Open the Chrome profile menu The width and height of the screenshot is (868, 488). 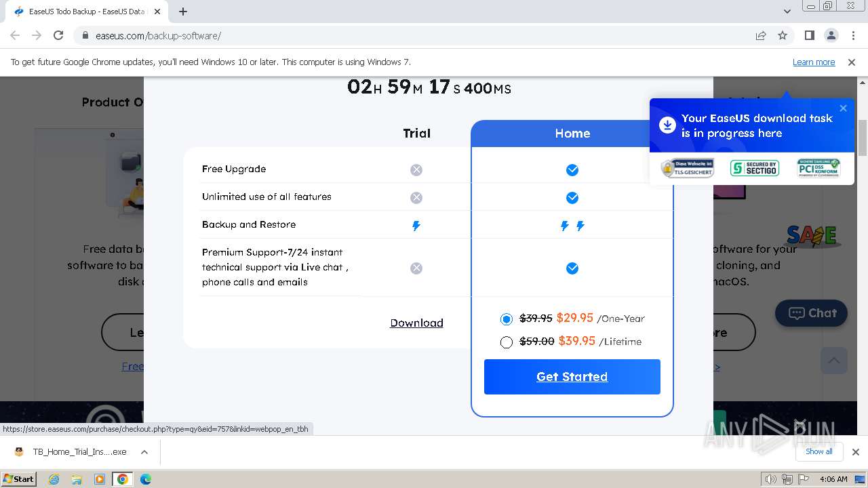[x=831, y=35]
